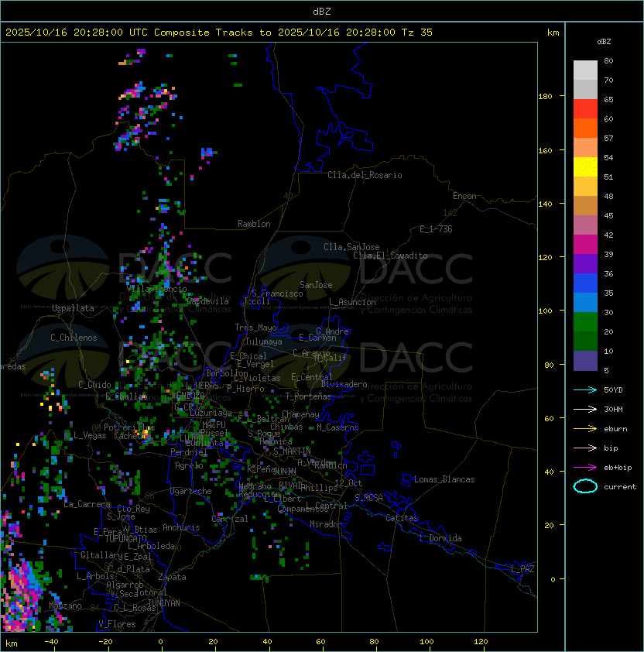
Task: Click the 'V_Flores' place label
Action: pyautogui.click(x=117, y=624)
